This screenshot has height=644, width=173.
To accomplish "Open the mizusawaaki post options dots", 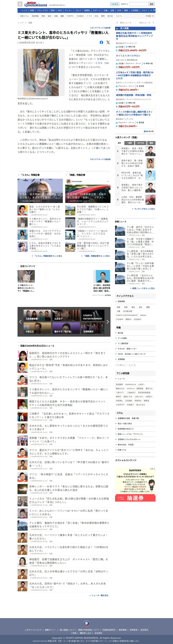I will (x=108, y=182).
